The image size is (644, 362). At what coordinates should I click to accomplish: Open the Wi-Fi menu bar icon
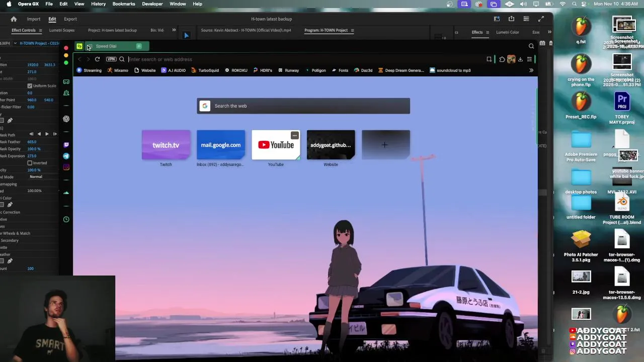tap(562, 4)
